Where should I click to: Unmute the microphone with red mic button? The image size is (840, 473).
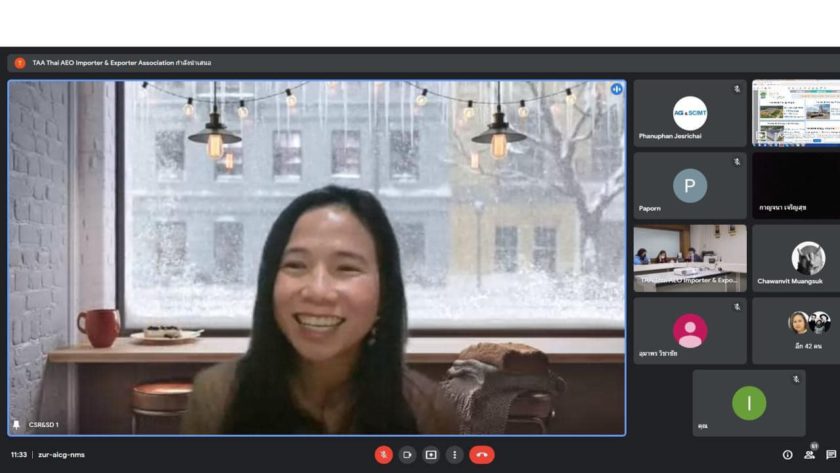tap(383, 455)
